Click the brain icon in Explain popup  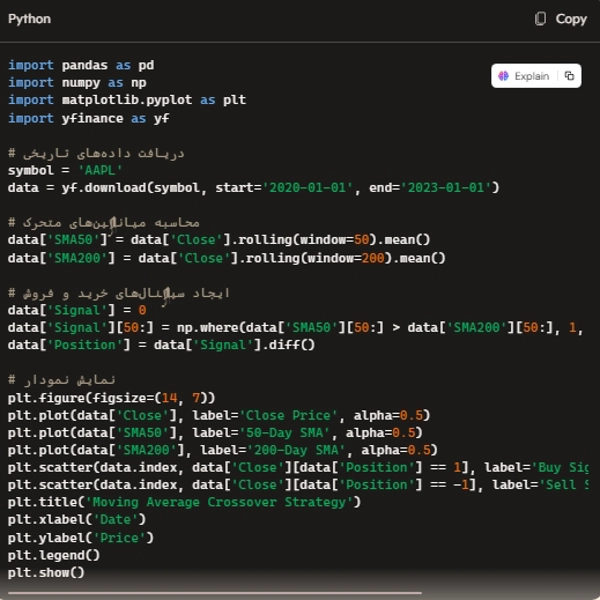[x=504, y=76]
